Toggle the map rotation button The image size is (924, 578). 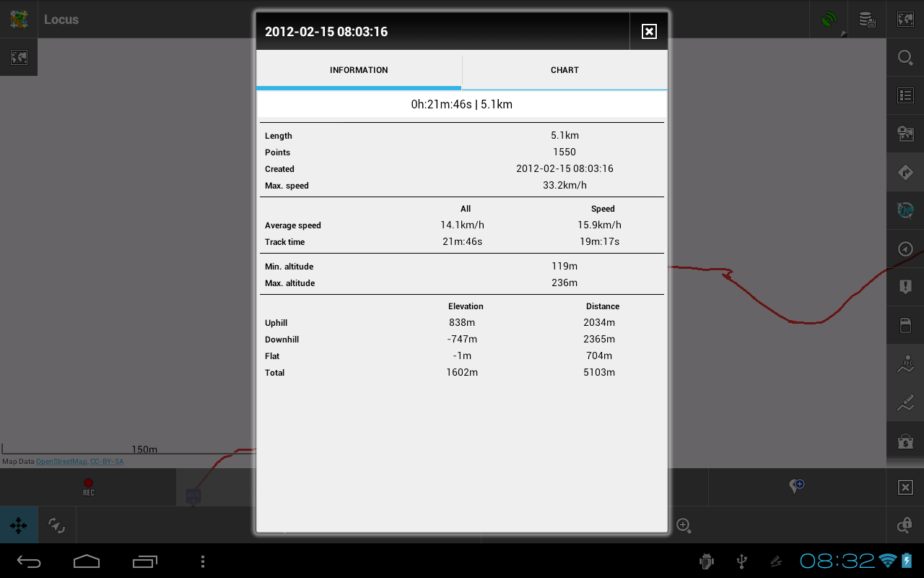(56, 525)
